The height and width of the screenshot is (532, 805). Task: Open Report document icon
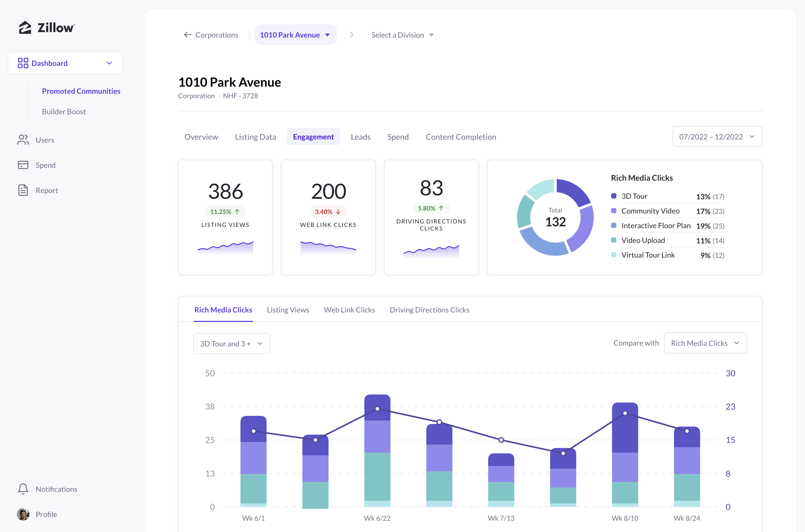pyautogui.click(x=23, y=190)
